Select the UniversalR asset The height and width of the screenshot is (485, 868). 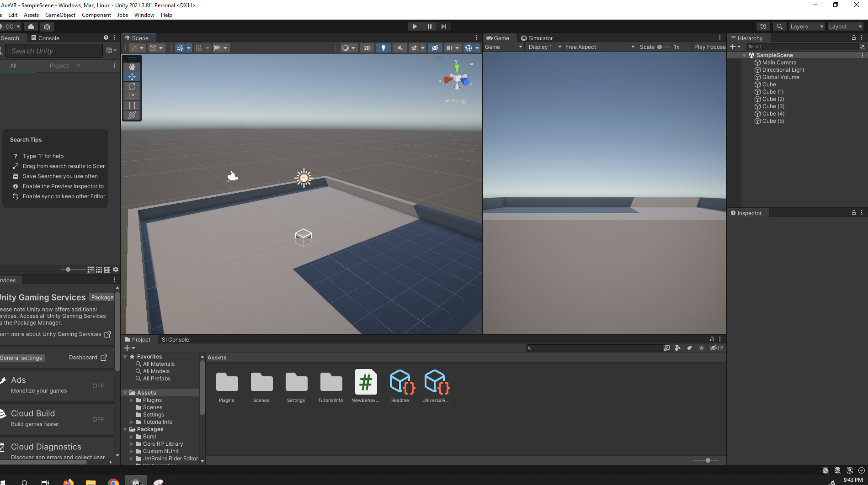point(436,386)
